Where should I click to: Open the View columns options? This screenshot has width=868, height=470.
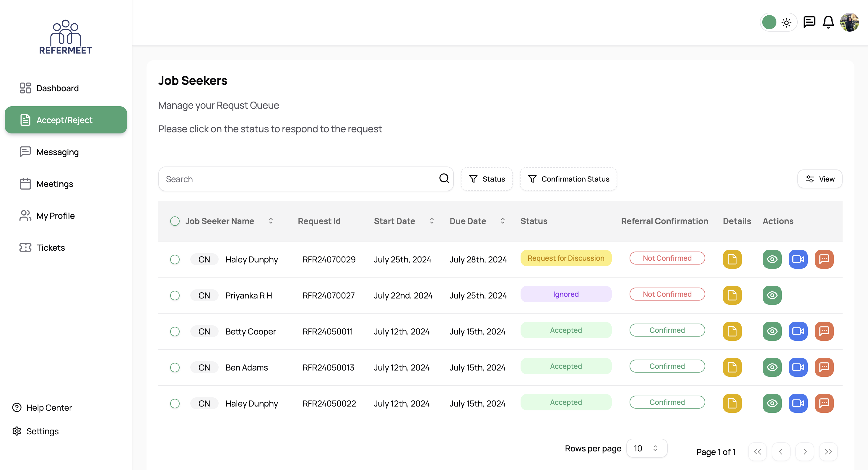(x=820, y=179)
